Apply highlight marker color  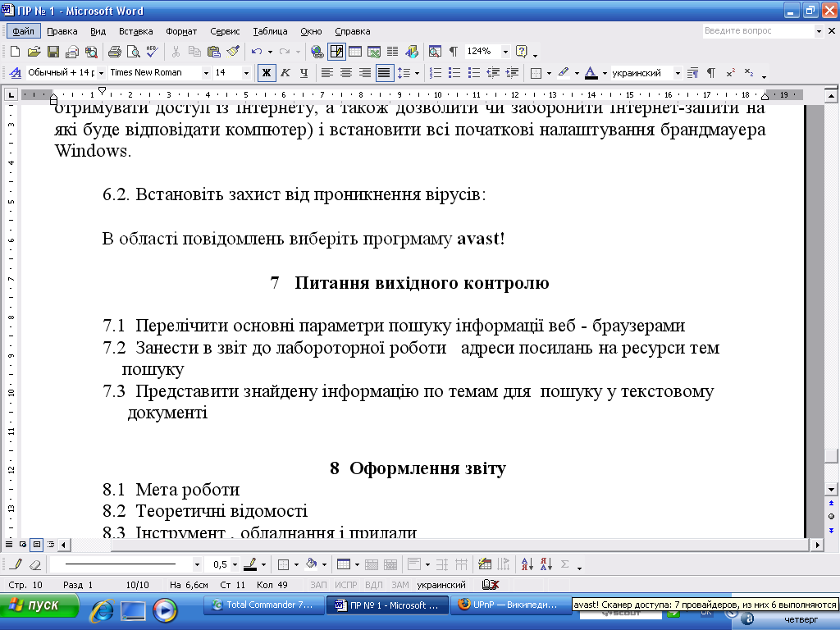pos(564,72)
